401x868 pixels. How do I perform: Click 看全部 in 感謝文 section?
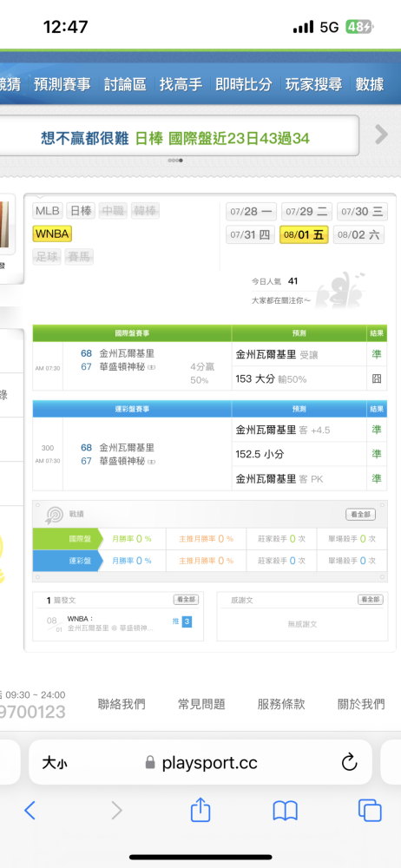[x=370, y=600]
